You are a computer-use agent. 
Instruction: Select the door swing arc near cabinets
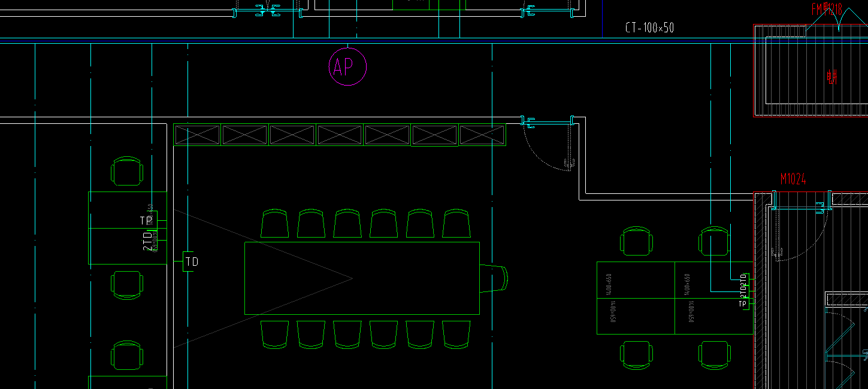[546, 148]
